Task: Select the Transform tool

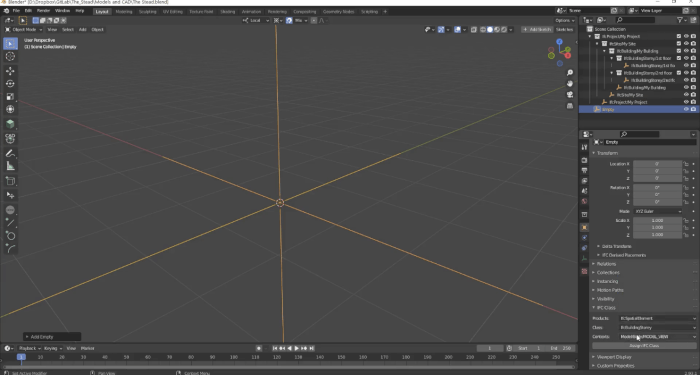Action: pyautogui.click(x=11, y=109)
